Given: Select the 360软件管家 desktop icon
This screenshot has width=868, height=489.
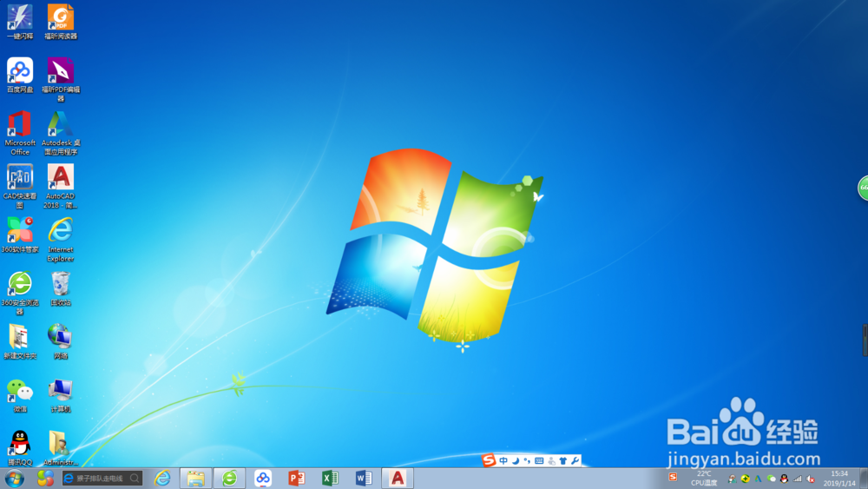Looking at the screenshot, I should [20, 235].
